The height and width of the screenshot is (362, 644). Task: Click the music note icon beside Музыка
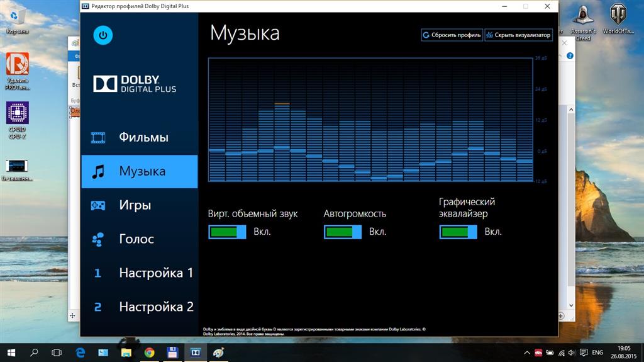(x=98, y=171)
